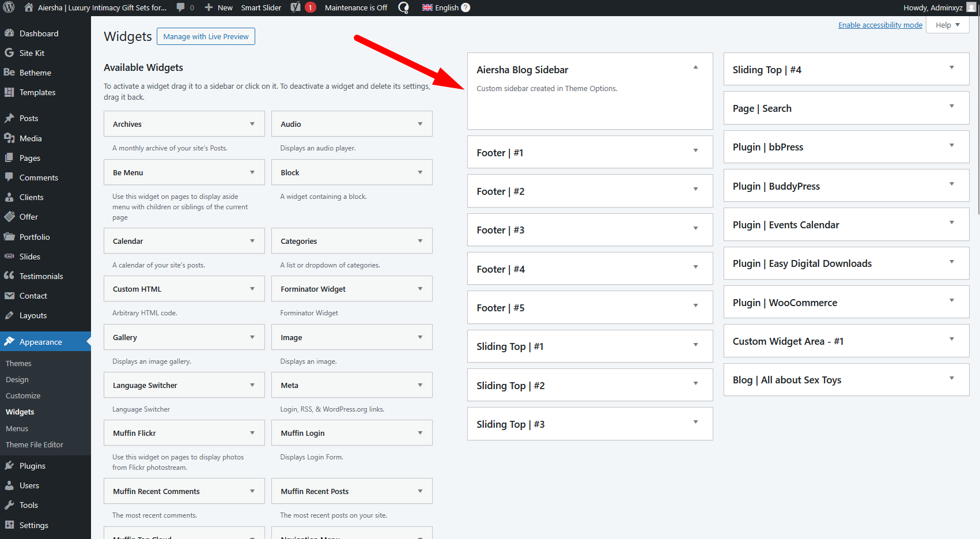Toggle Maintenance is Off in admin bar

point(356,7)
